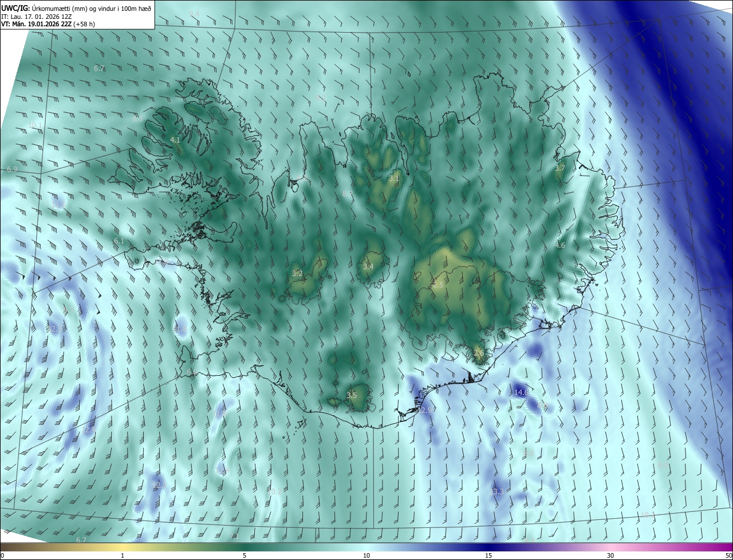Screen dimensions: 733x560
Task: Click the colour scale label 0
Action: 2,556
